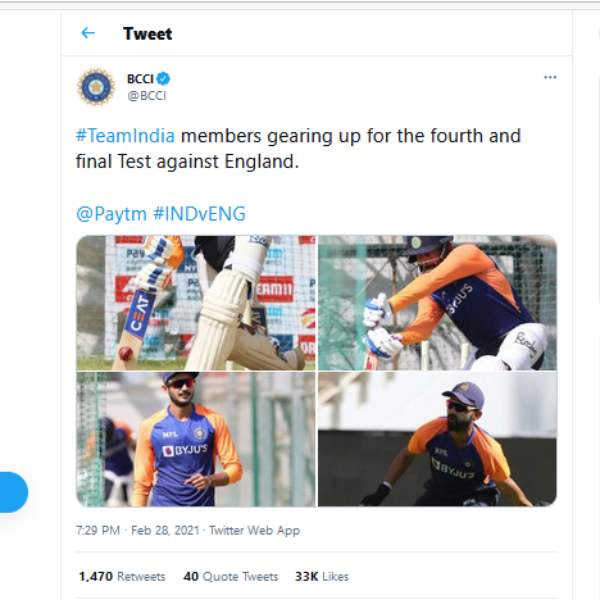View the bottom-left player photo

(196, 439)
